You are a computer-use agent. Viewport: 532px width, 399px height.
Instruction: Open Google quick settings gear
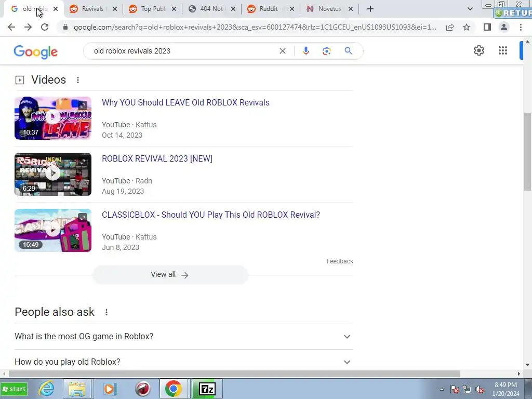478,50
